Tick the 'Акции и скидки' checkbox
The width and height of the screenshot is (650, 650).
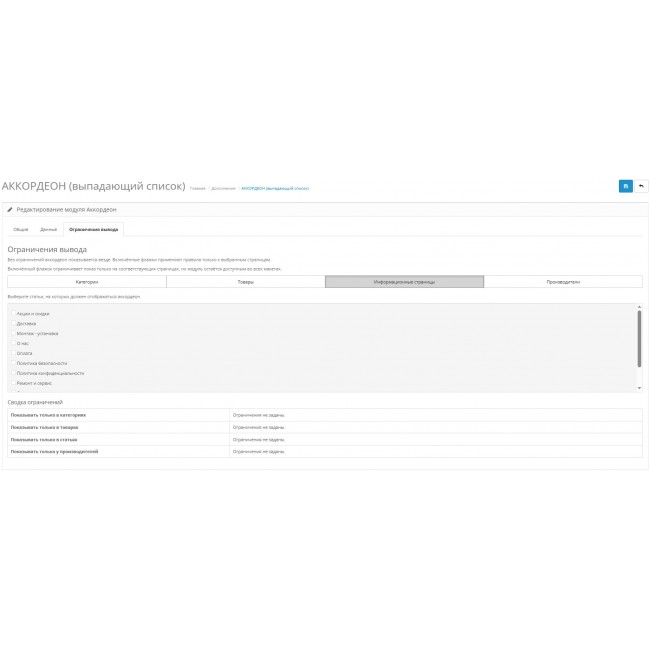[x=12, y=313]
